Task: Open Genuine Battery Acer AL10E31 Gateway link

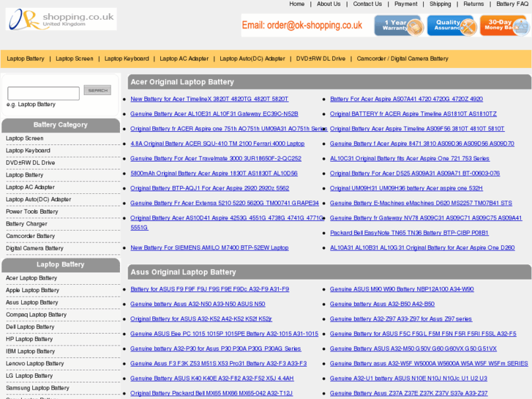Action: pyautogui.click(x=214, y=114)
